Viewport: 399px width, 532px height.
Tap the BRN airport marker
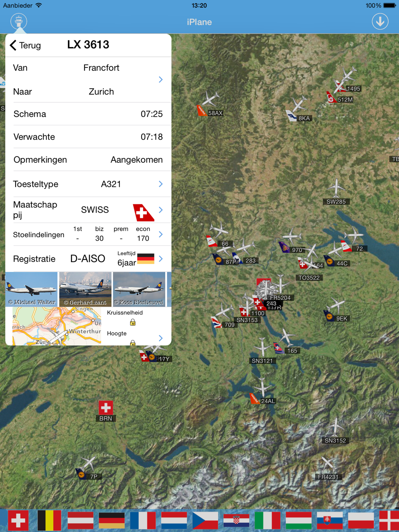106,411
